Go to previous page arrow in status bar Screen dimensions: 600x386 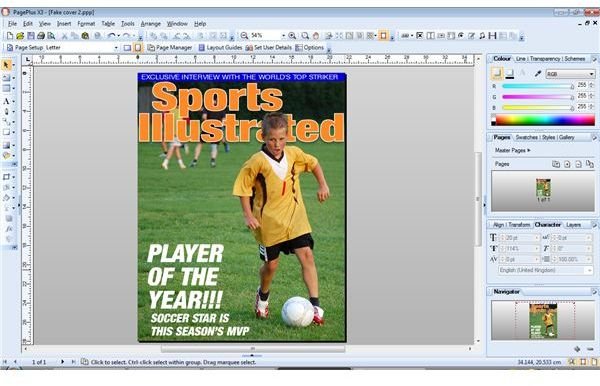[x=15, y=362]
